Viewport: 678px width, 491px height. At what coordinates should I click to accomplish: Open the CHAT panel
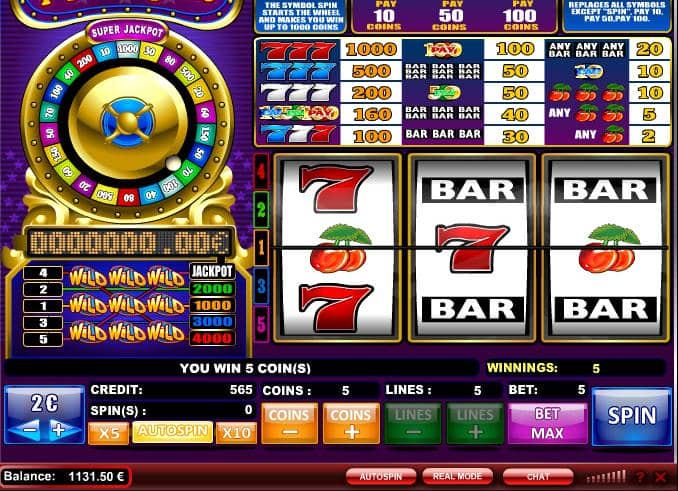click(537, 477)
